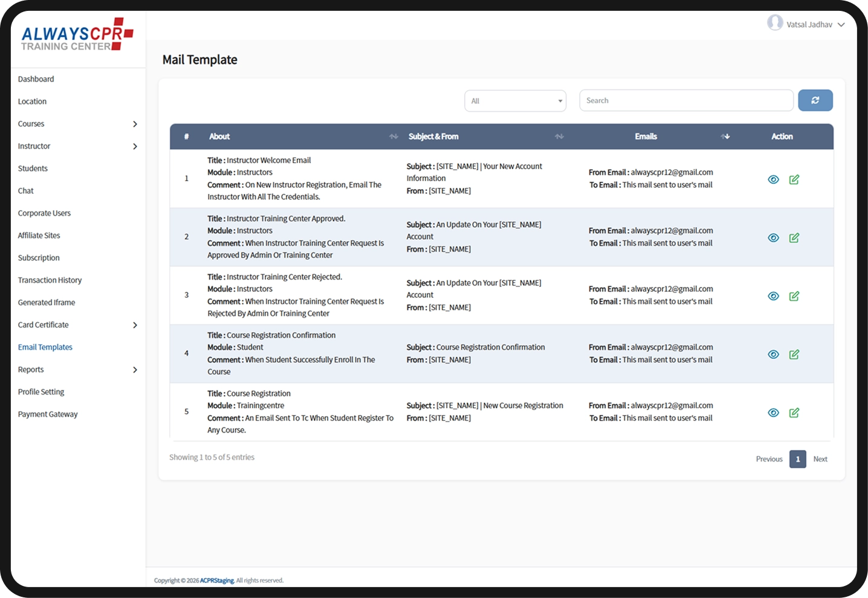This screenshot has height=598, width=868.
Task: Select page 1 in pagination
Action: [x=798, y=459]
